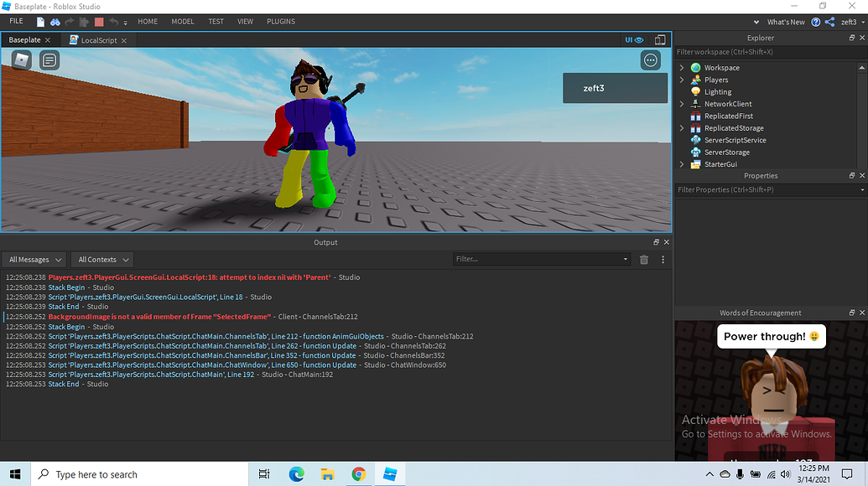
Task: Switch to the MODEL ribbon tab
Action: [x=183, y=22]
